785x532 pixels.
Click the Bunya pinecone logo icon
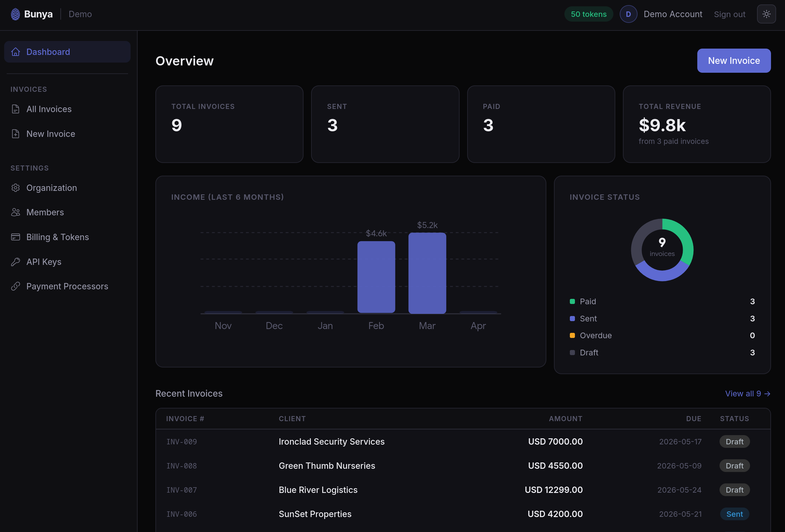coord(15,14)
